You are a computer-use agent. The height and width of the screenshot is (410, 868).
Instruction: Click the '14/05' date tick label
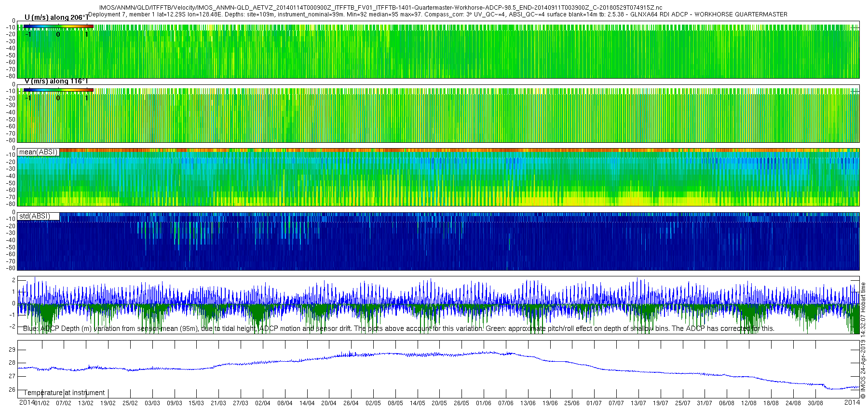[x=418, y=403]
